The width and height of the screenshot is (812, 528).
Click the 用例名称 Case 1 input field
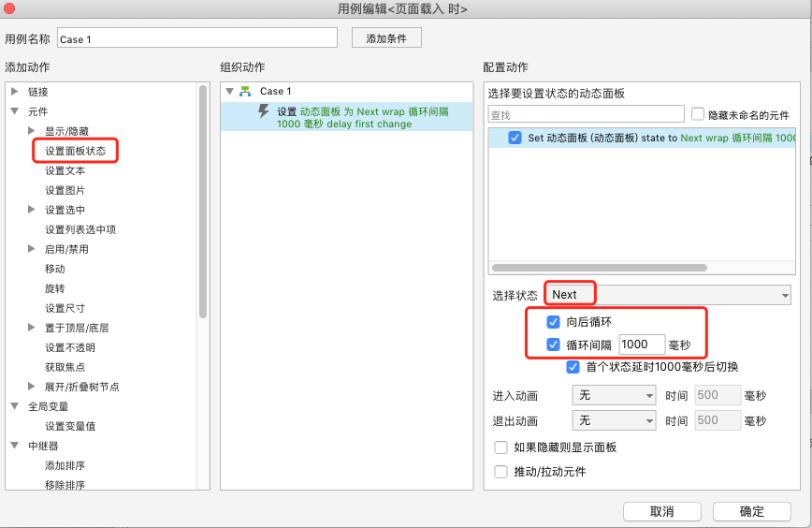tap(197, 38)
